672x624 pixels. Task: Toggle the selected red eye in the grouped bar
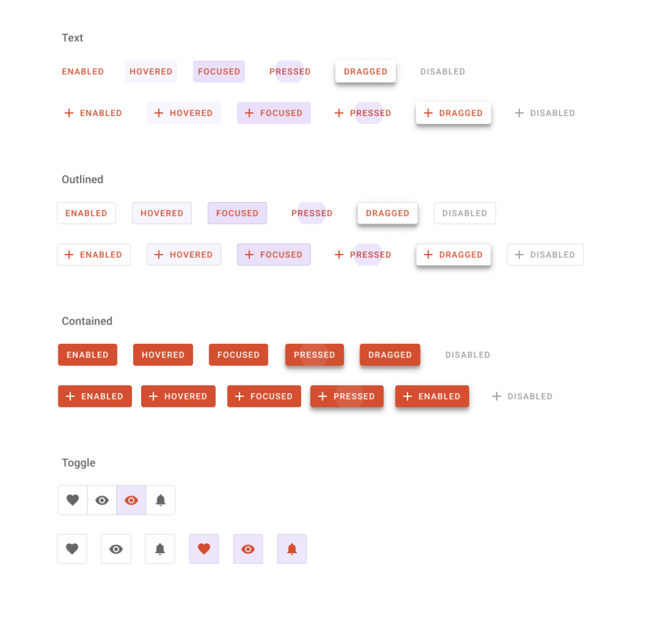(131, 500)
